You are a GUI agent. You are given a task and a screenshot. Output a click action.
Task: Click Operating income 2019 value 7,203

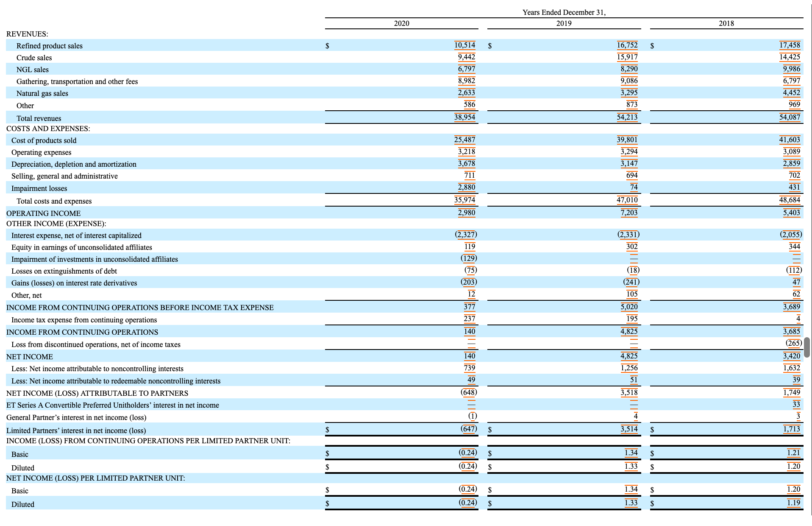pyautogui.click(x=629, y=213)
